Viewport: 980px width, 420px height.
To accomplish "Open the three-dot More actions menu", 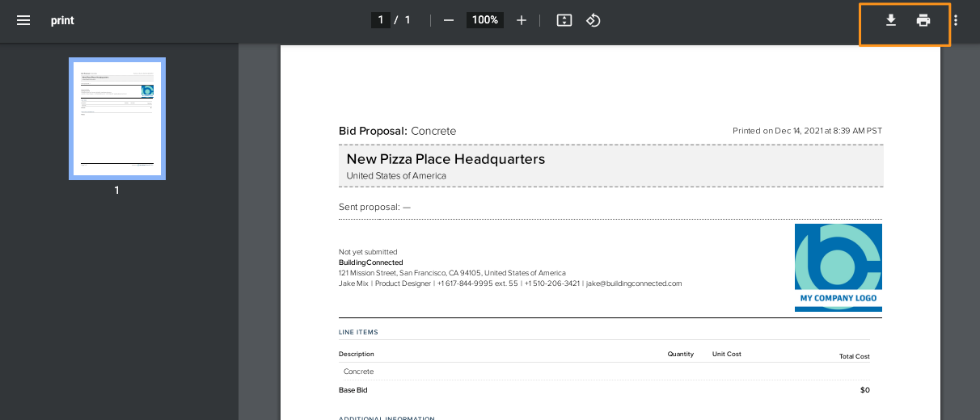I will click(956, 20).
